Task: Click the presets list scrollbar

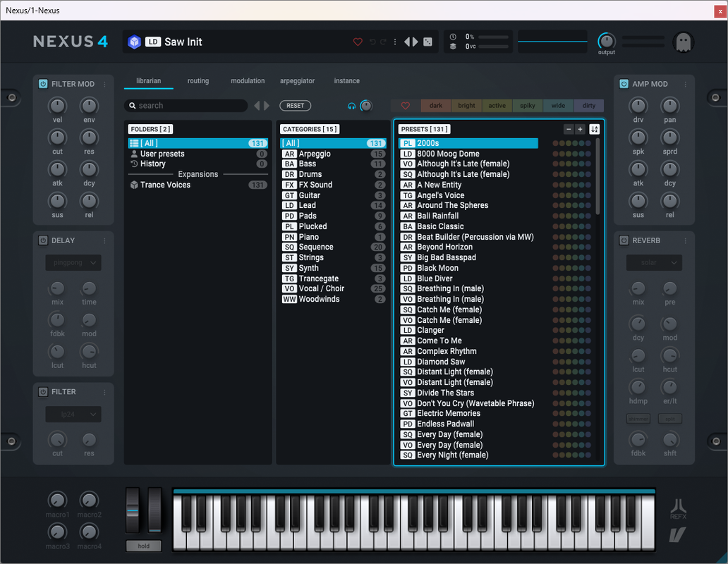Action: (x=597, y=176)
